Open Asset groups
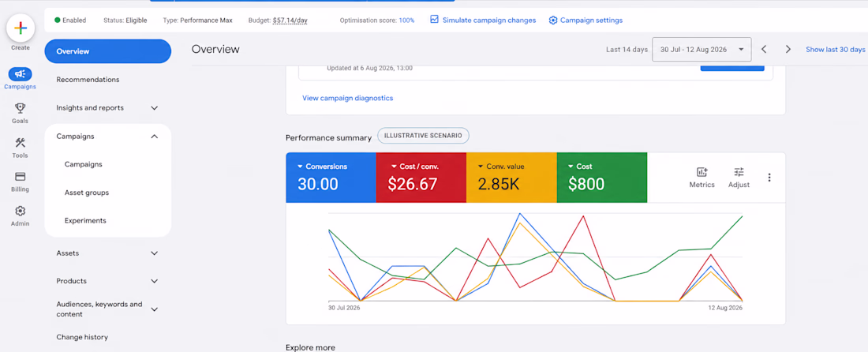The image size is (868, 352). tap(86, 193)
